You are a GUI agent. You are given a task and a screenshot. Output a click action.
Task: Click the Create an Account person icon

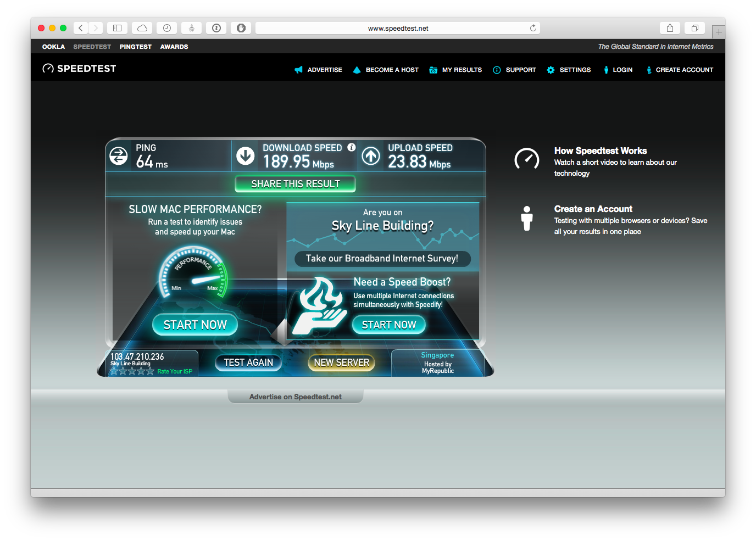pos(526,219)
